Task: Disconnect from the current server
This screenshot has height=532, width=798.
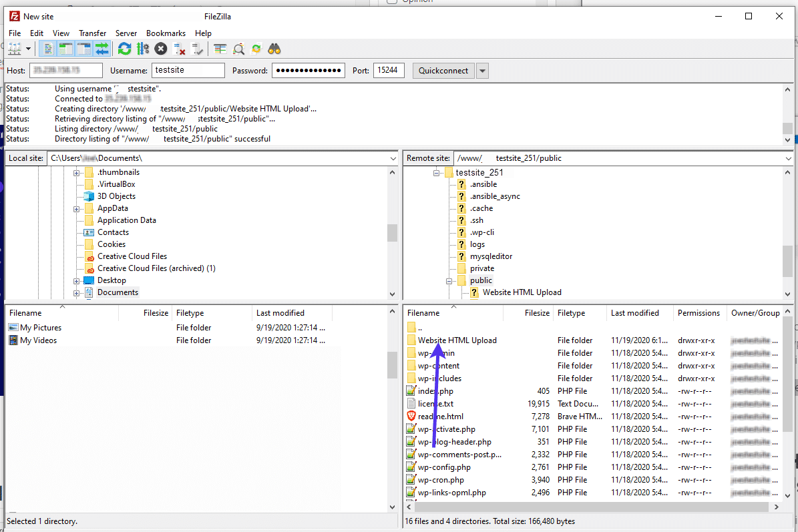Action: point(179,48)
